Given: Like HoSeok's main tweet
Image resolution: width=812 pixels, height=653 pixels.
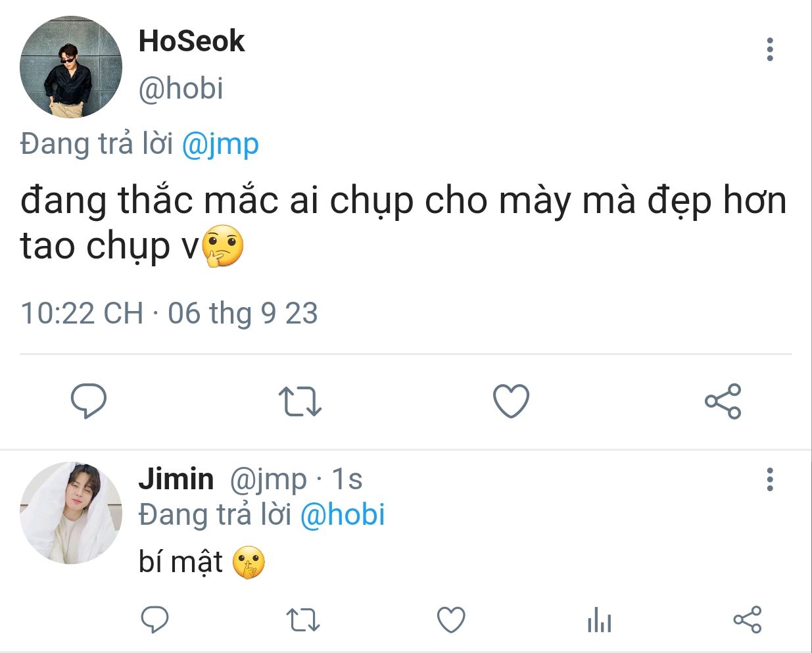Looking at the screenshot, I should point(511,400).
